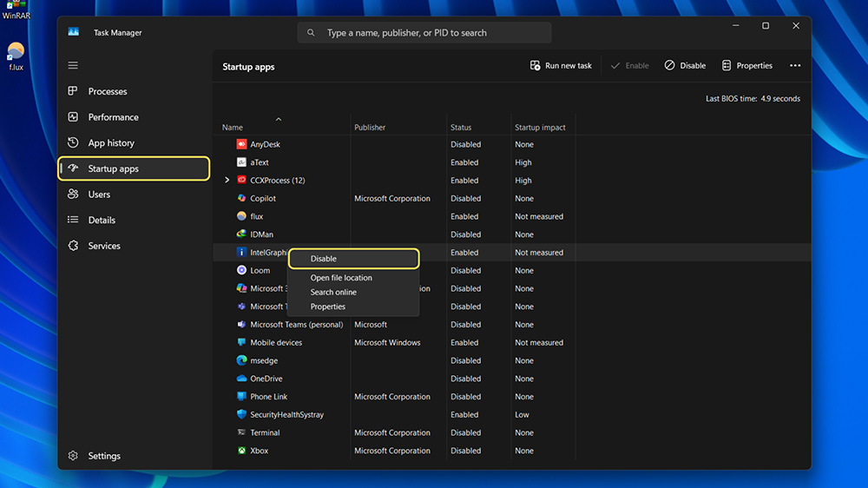Viewport: 868px width, 488px height.
Task: Open the Services page
Action: pyautogui.click(x=134, y=246)
